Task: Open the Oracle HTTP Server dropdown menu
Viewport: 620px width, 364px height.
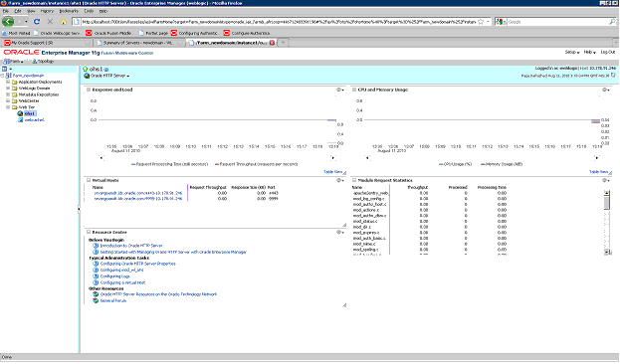Action: [x=109, y=76]
